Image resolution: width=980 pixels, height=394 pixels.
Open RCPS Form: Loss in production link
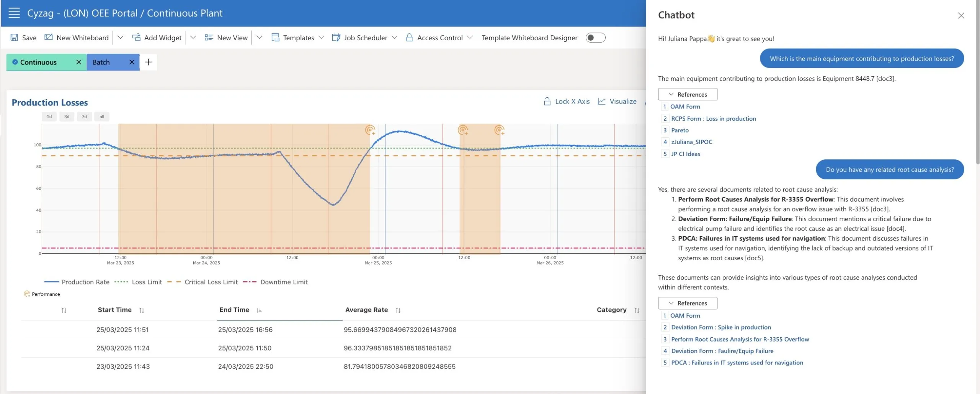(714, 119)
